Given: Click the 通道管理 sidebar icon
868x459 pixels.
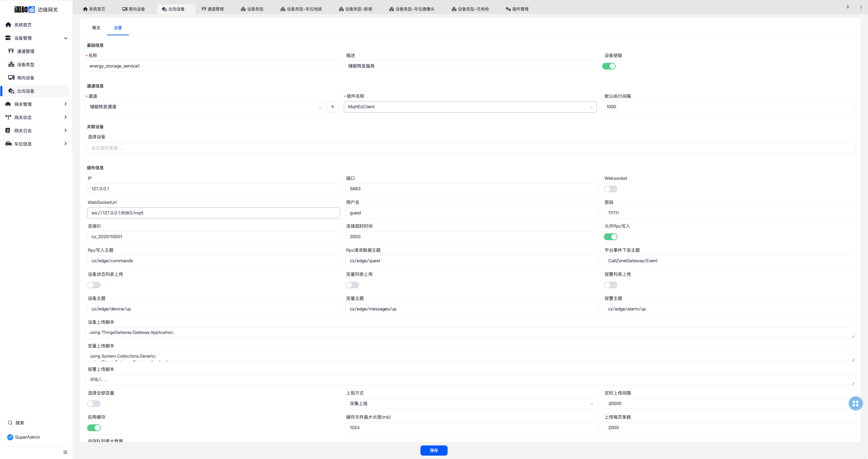Looking at the screenshot, I should coord(11,51).
